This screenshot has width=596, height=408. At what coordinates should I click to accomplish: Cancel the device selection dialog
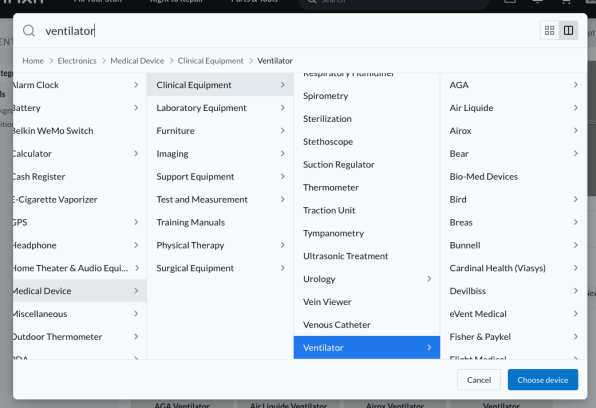coord(479,379)
